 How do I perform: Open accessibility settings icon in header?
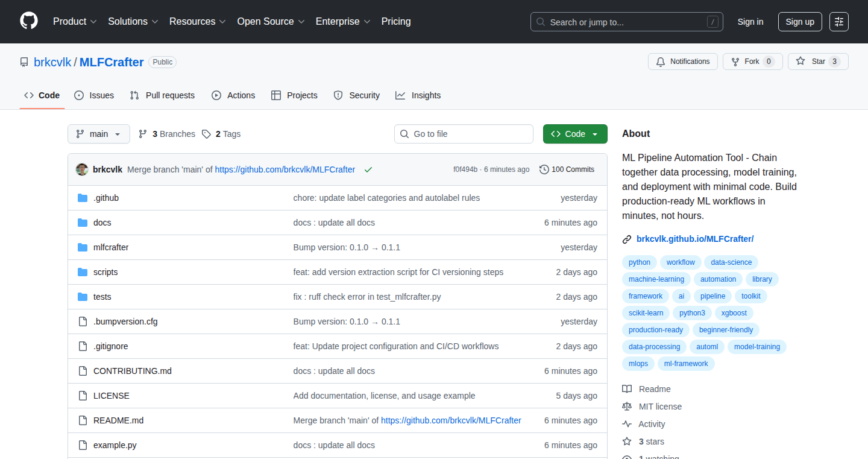click(x=839, y=22)
